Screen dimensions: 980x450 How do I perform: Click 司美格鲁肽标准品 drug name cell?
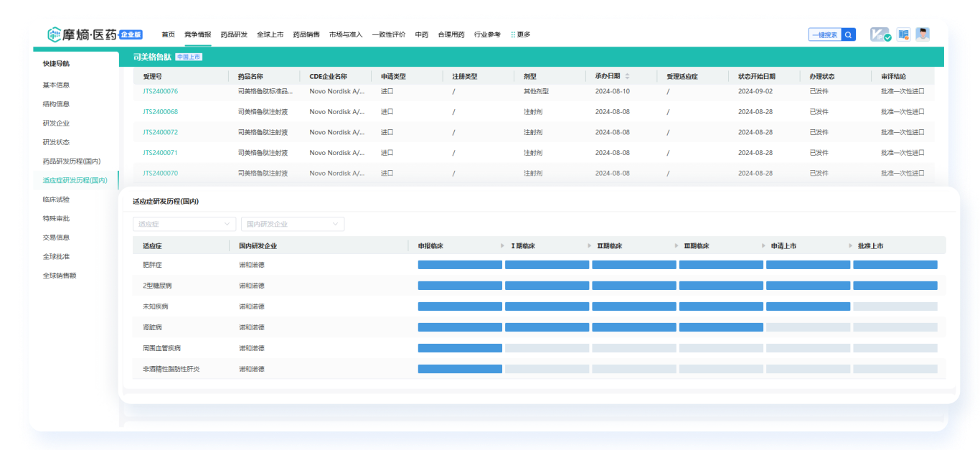click(265, 91)
